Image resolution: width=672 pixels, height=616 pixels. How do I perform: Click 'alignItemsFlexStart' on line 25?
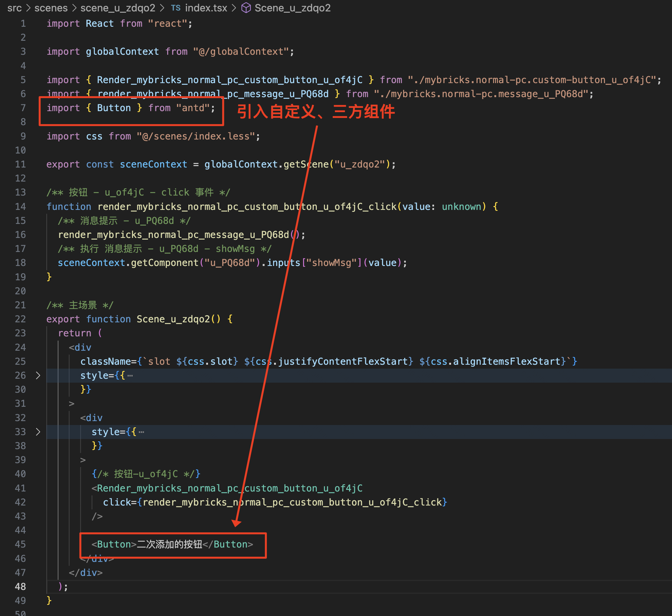(507, 362)
